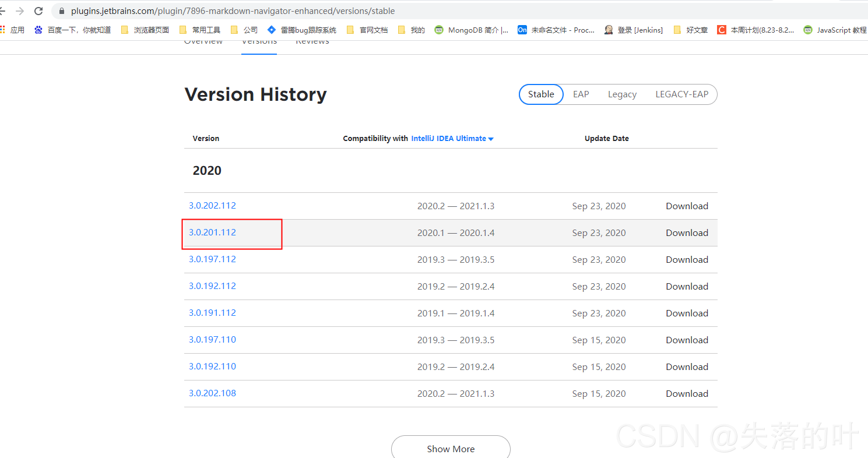Image resolution: width=868 pixels, height=458 pixels.
Task: Open version 3.0.202.108 link
Action: [212, 393]
